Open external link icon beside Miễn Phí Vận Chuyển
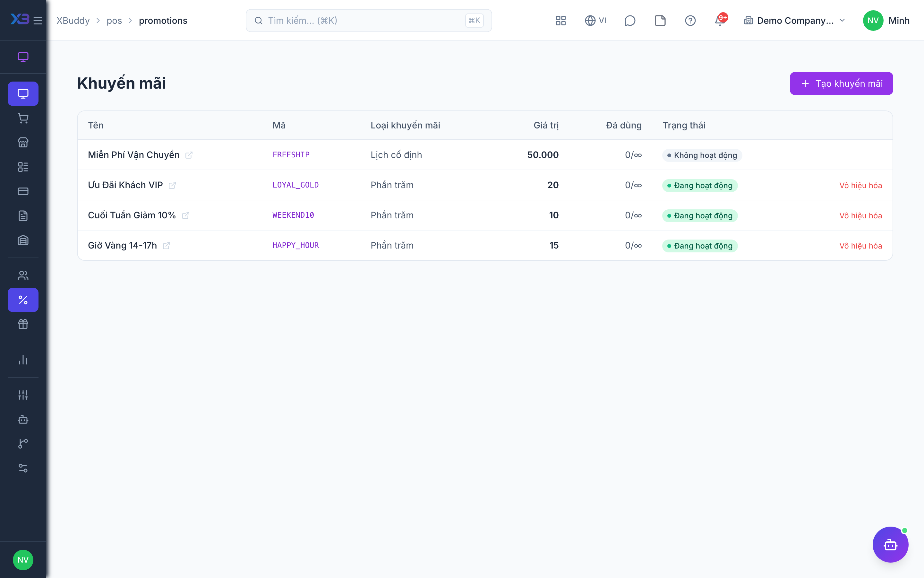924x578 pixels. tap(189, 155)
